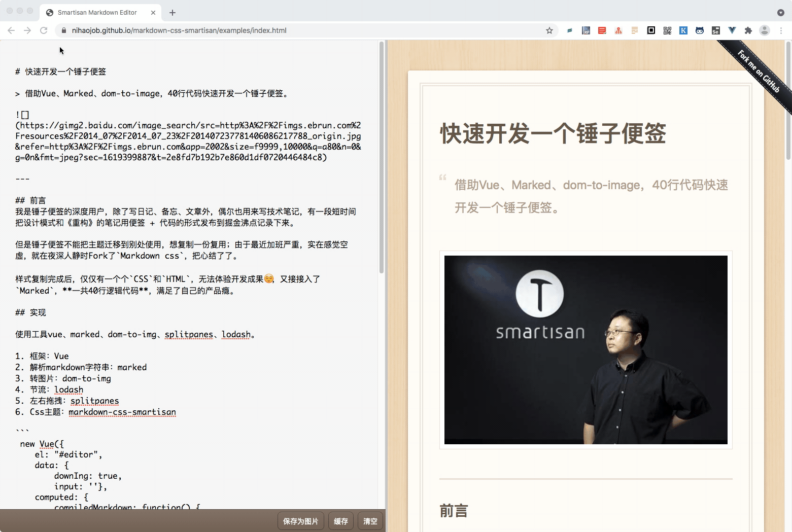
Task: Open the Extensions puzzle-piece menu
Action: tap(748, 30)
